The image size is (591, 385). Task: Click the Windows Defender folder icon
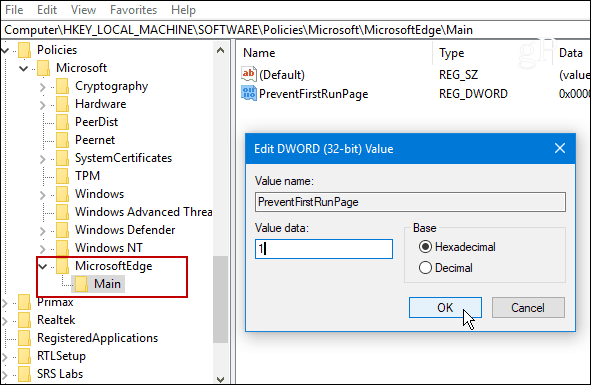(x=62, y=230)
